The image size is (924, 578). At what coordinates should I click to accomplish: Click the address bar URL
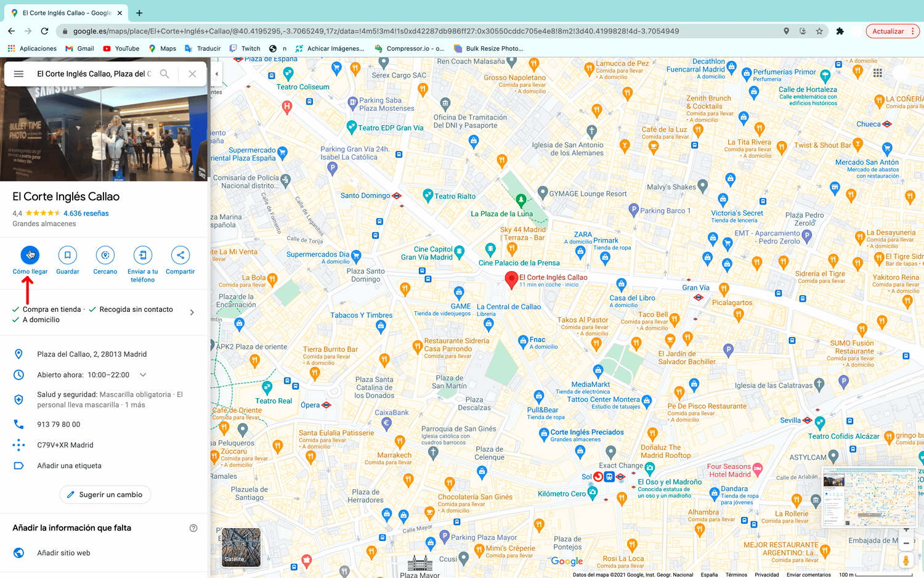[x=376, y=31]
